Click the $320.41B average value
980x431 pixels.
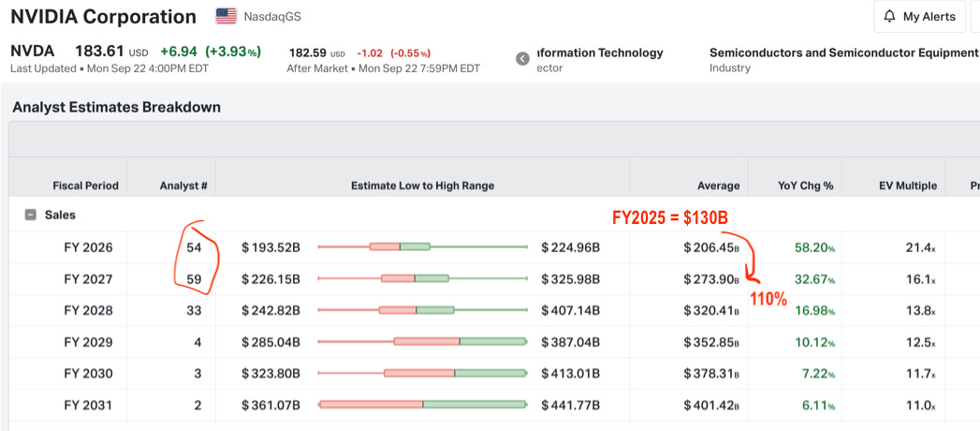tap(712, 310)
